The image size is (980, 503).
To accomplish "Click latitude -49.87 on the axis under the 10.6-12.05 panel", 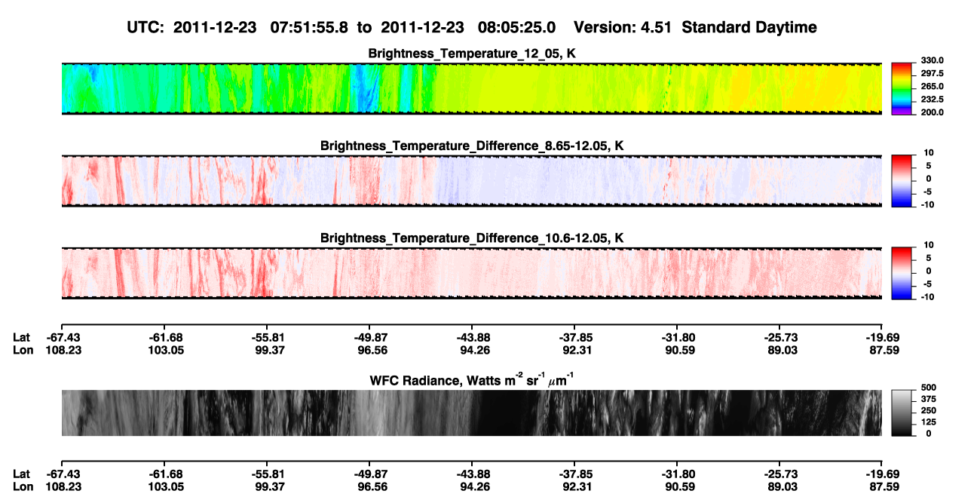I will pyautogui.click(x=369, y=337).
